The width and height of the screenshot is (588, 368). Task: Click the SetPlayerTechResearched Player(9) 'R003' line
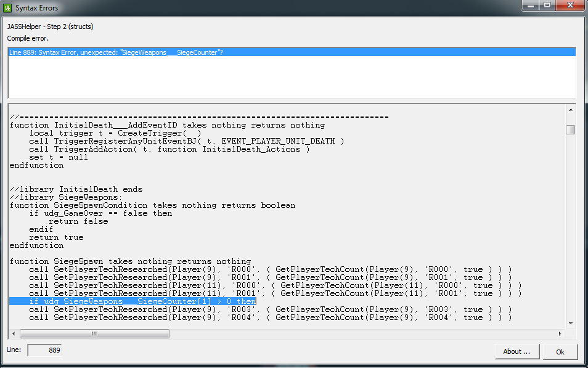tap(271, 309)
